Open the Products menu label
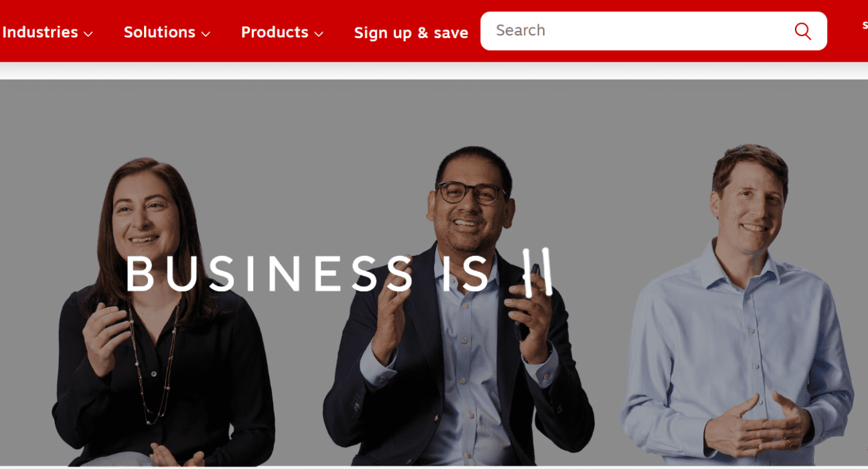Viewport: 868px width, 469px height. point(275,32)
